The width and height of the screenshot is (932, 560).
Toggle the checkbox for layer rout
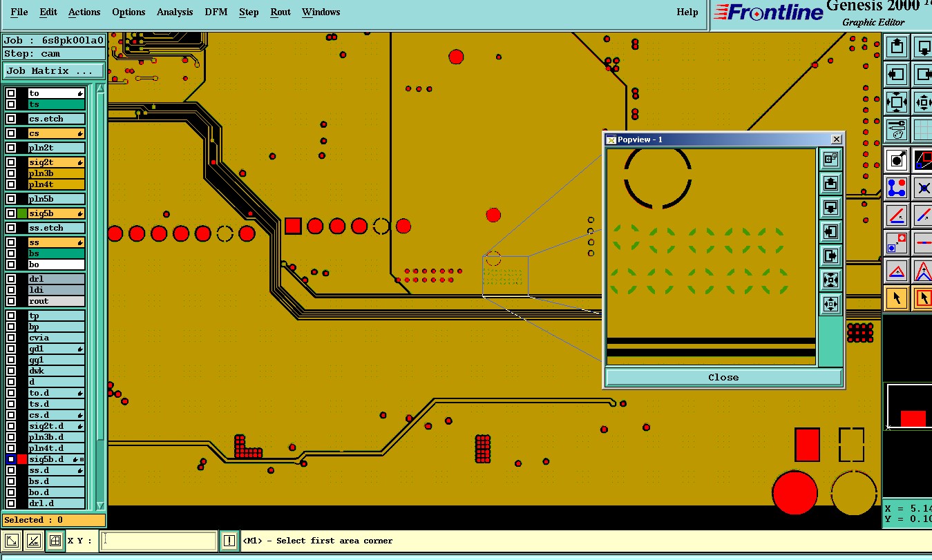click(x=11, y=301)
